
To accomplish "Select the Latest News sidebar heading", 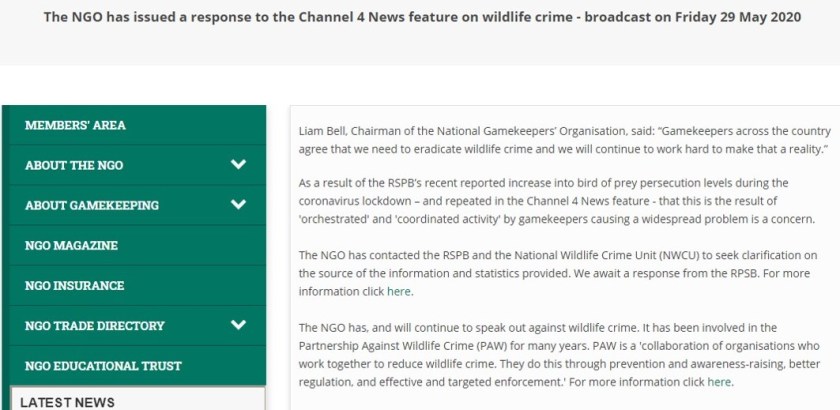I will pos(68,402).
